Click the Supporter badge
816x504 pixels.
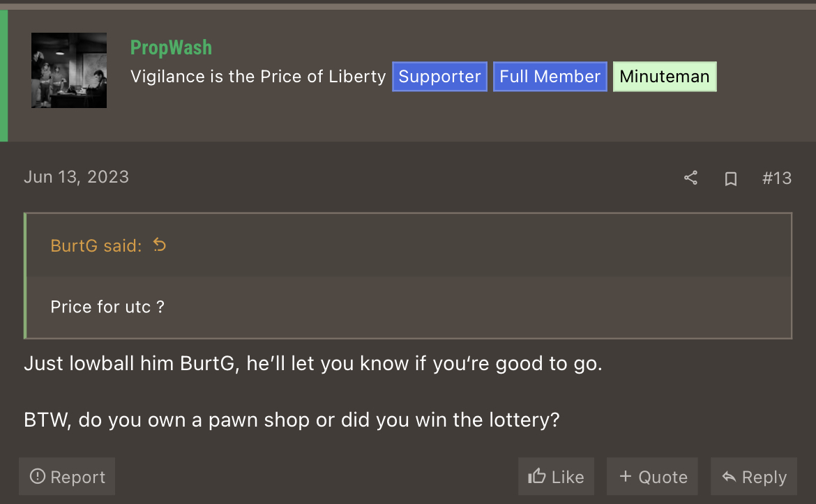[440, 77]
